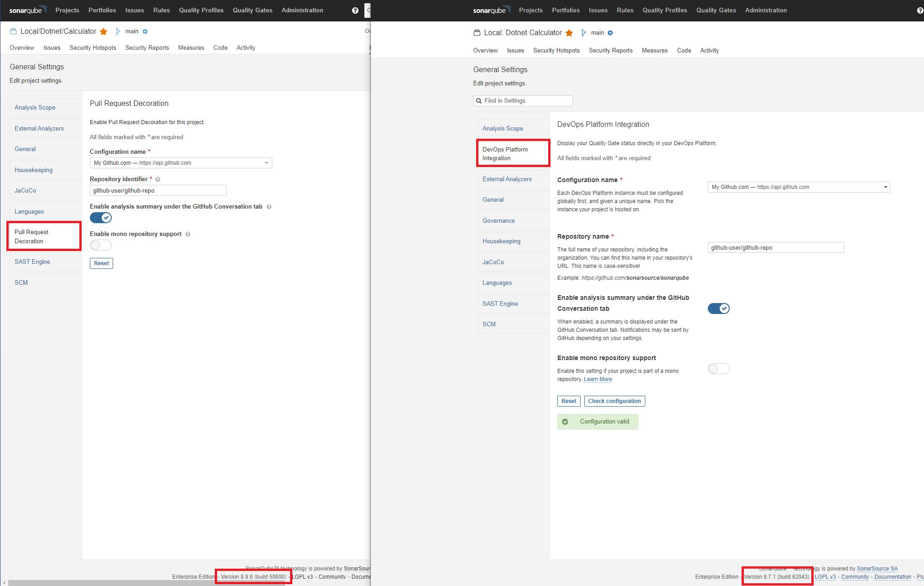Click the info icon beside Repository identifier
Image resolution: width=924 pixels, height=586 pixels.
click(x=157, y=179)
